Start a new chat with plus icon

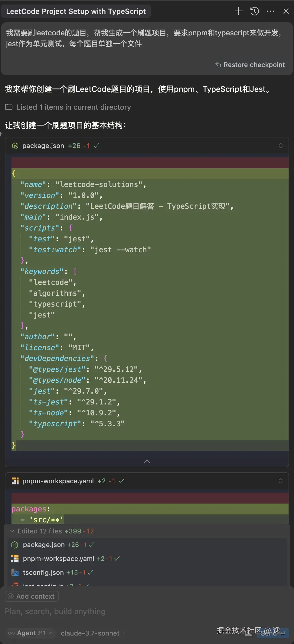[239, 11]
